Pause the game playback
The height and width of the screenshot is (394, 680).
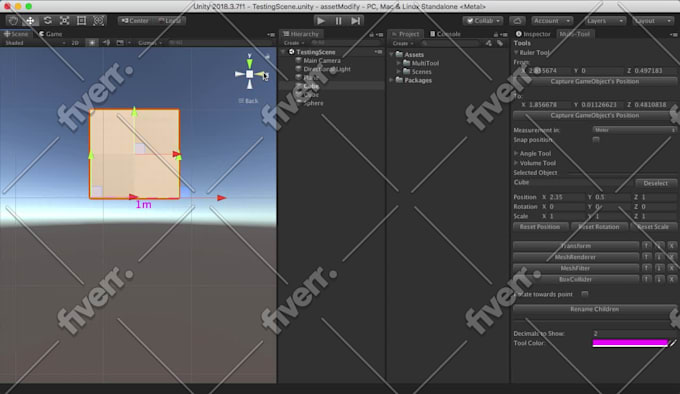tap(339, 20)
